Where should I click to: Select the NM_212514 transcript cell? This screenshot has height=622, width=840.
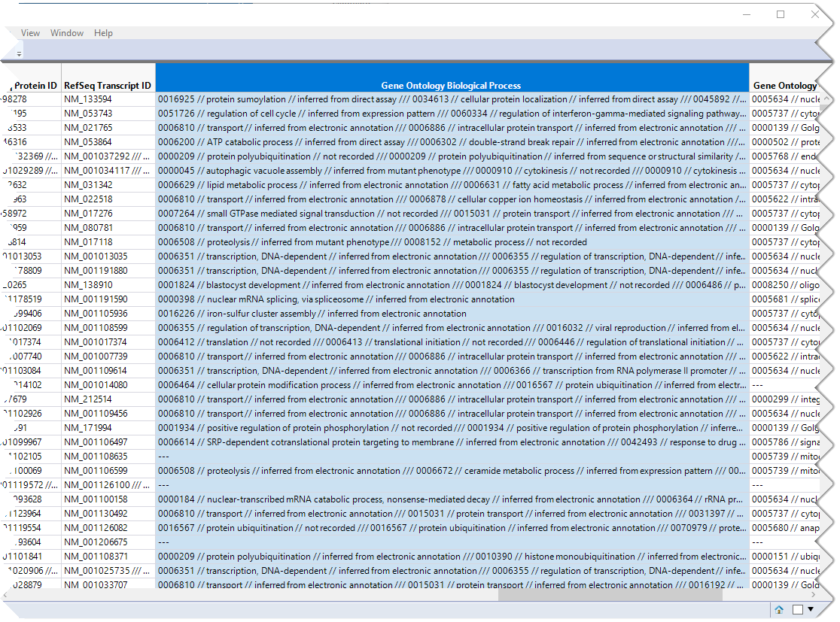click(88, 399)
